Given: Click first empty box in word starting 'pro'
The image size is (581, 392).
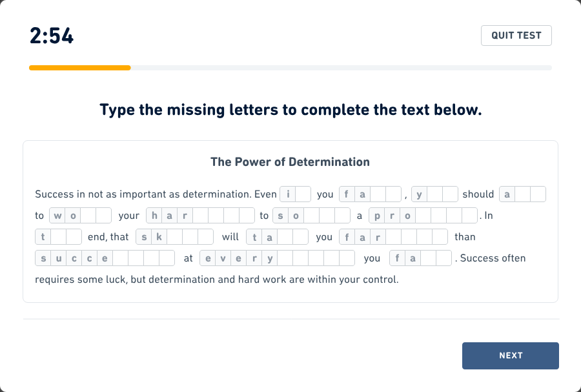Looking at the screenshot, I should click(423, 216).
